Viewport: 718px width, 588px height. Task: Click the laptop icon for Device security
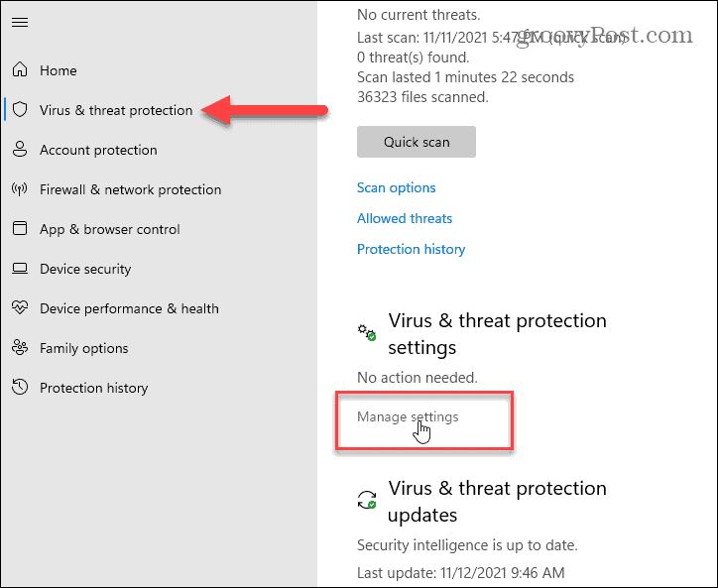click(x=20, y=268)
